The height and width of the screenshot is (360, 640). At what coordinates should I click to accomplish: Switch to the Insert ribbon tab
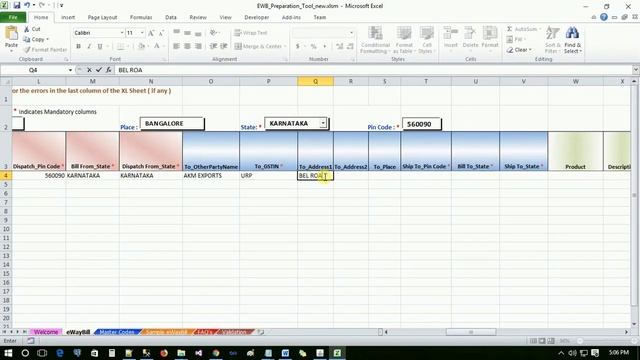(68, 17)
